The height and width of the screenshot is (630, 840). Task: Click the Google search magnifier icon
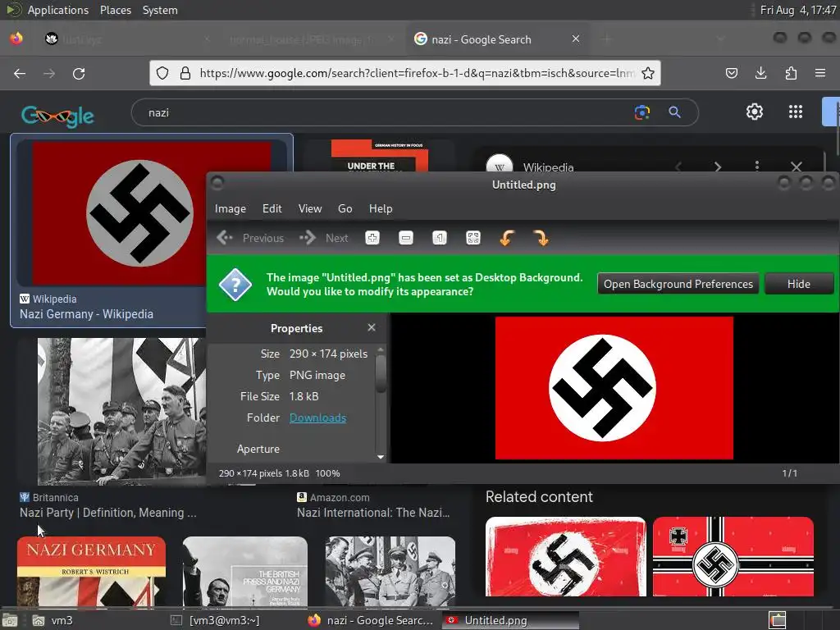[x=674, y=112]
